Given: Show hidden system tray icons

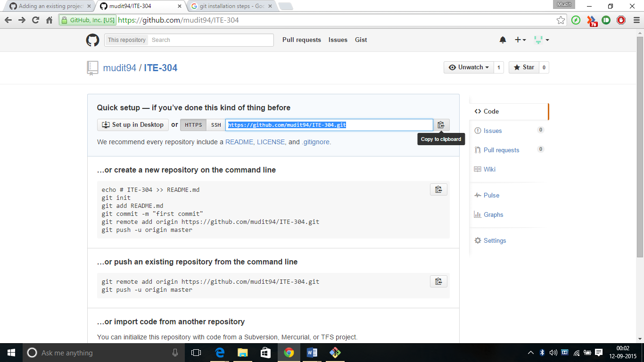Looking at the screenshot, I should [531, 353].
